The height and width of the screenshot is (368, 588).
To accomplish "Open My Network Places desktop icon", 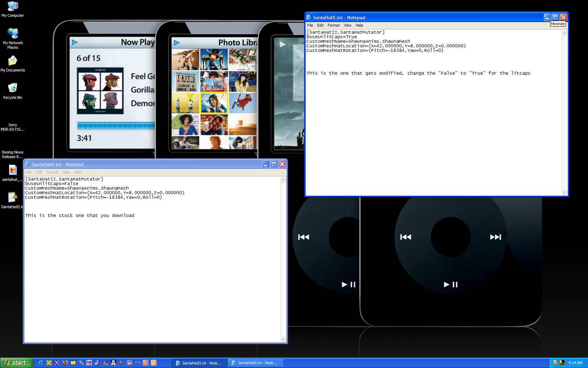I will click(13, 39).
